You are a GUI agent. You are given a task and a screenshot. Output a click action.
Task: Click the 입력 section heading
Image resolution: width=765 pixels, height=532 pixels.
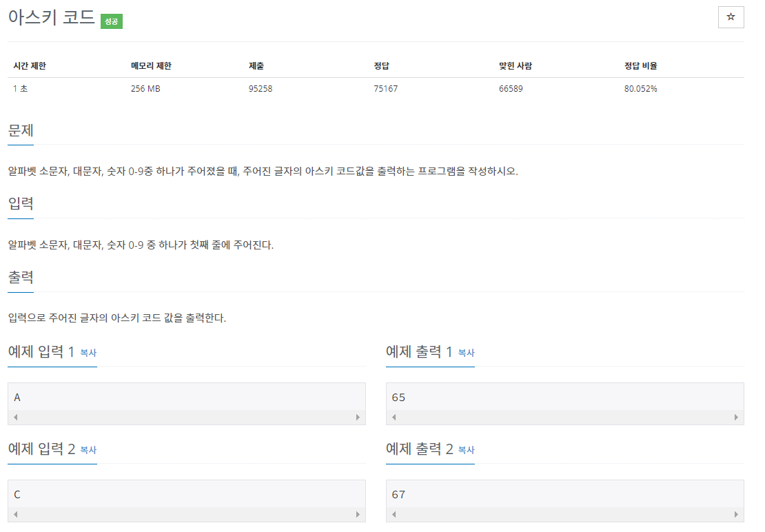pyautogui.click(x=21, y=203)
